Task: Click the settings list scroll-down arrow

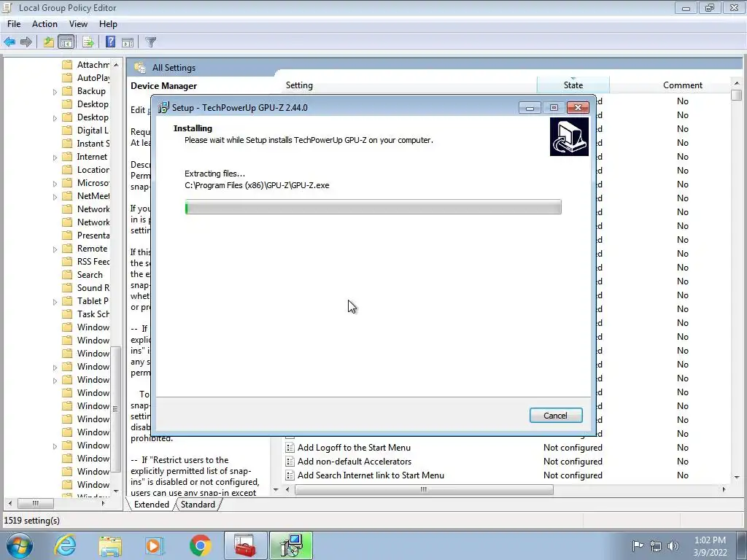Action: click(737, 477)
